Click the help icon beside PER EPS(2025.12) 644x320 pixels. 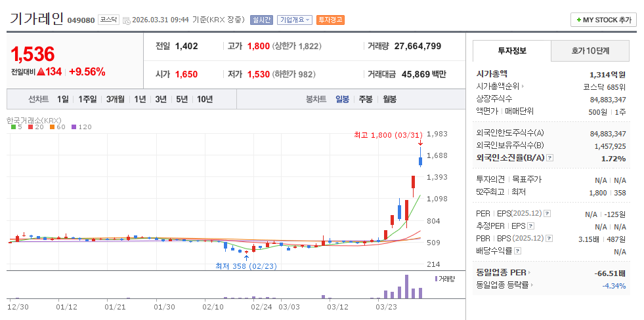point(547,214)
